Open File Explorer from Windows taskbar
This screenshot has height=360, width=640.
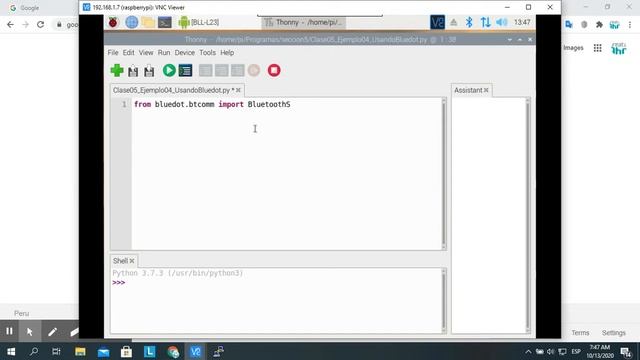pos(80,351)
